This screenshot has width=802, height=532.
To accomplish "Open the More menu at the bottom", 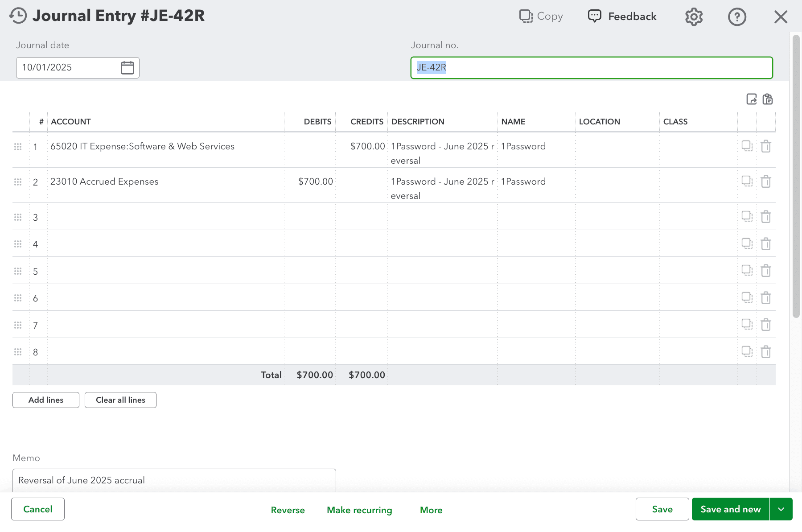I will coord(431,510).
